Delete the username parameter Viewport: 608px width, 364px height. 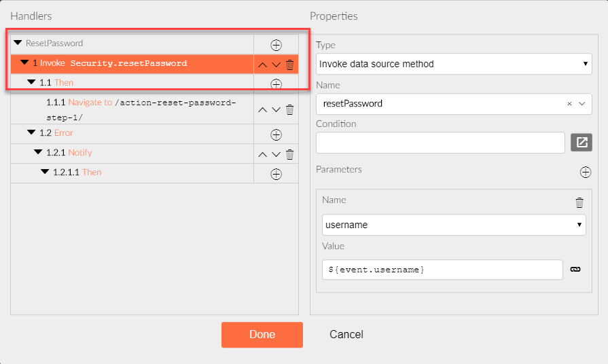579,202
